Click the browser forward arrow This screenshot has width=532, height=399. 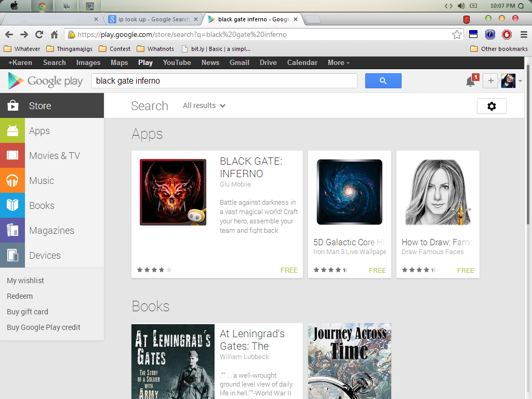tap(24, 34)
